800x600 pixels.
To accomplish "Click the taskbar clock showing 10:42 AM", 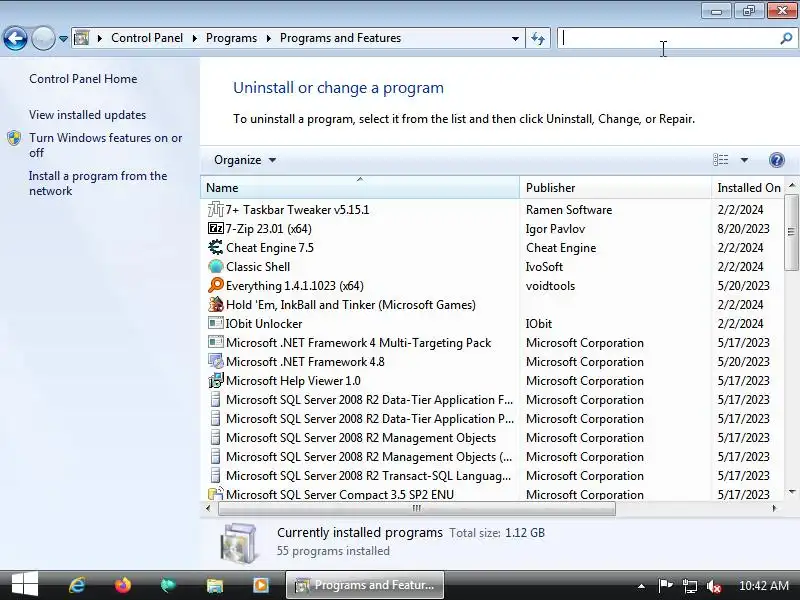I will pyautogui.click(x=764, y=585).
